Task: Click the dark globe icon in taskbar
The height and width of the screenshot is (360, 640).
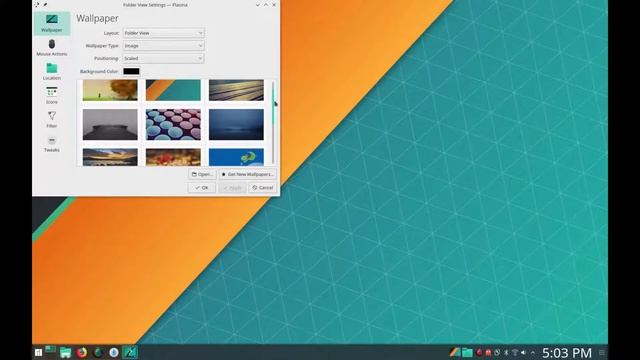Action: 98,352
